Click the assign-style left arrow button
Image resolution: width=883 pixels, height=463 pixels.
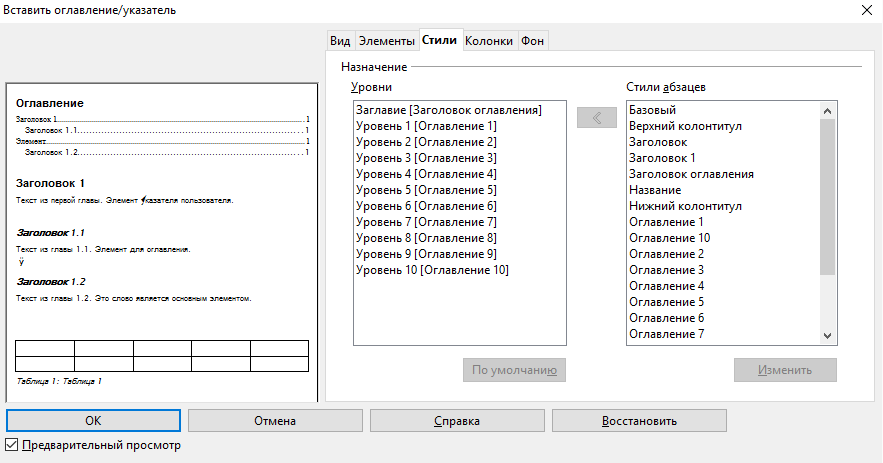(x=597, y=117)
